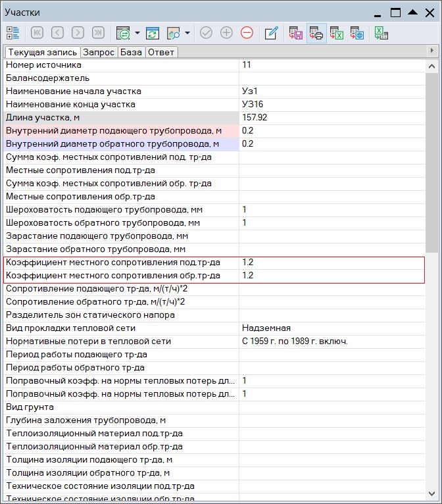The image size is (442, 504).
Task: Go to the first record
Action: tap(37, 32)
